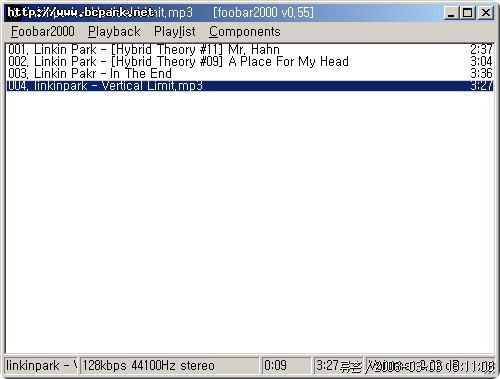Click the 2:37 duration of Mr. Hahn

coord(481,49)
